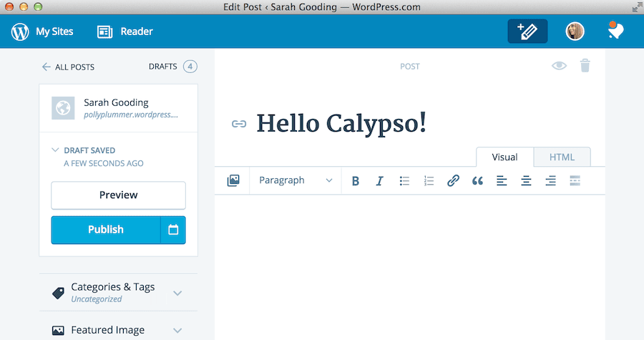Open the user profile avatar
Image resolution: width=644 pixels, height=340 pixels.
[x=575, y=31]
